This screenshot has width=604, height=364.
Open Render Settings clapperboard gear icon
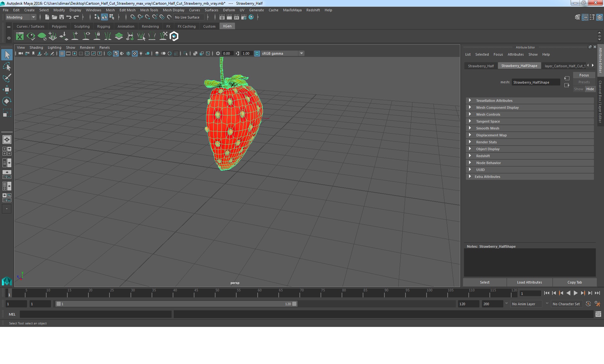click(x=244, y=17)
